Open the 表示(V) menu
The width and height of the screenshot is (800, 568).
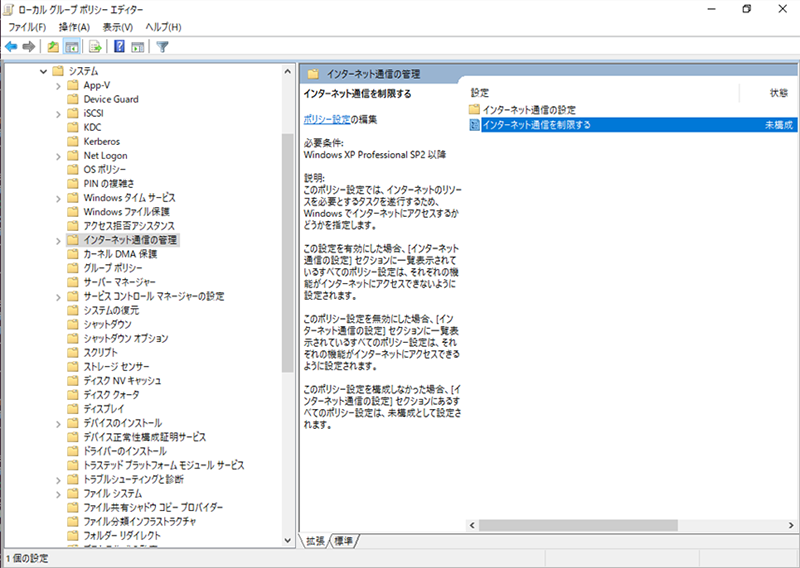coord(118,27)
